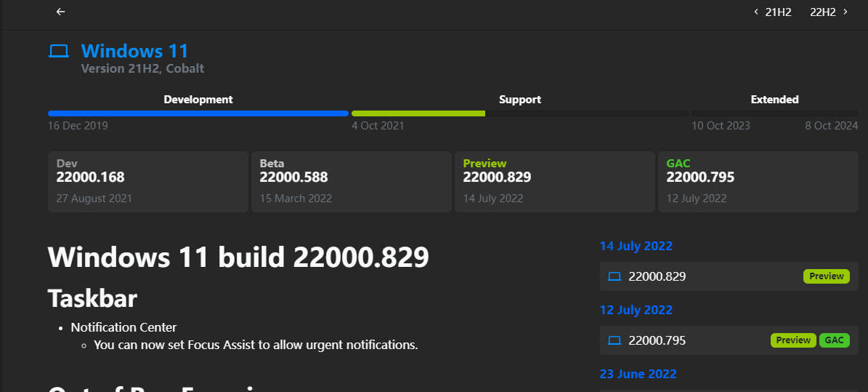Click the Development phase label
This screenshot has height=392, width=868.
tap(198, 100)
